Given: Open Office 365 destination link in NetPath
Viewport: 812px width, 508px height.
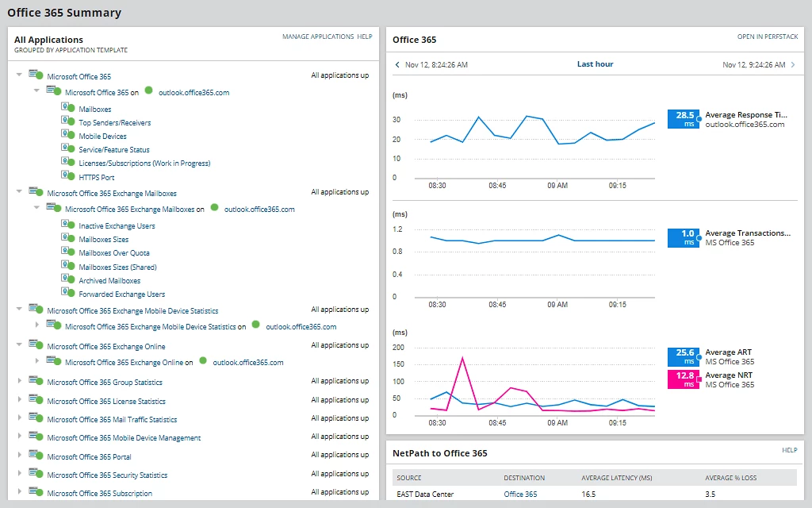Looking at the screenshot, I should tap(520, 494).
